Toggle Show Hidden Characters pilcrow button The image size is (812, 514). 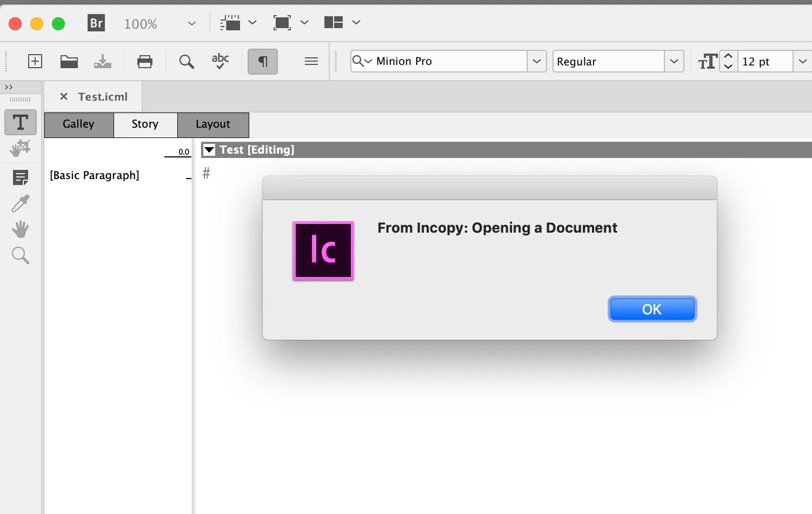click(263, 61)
